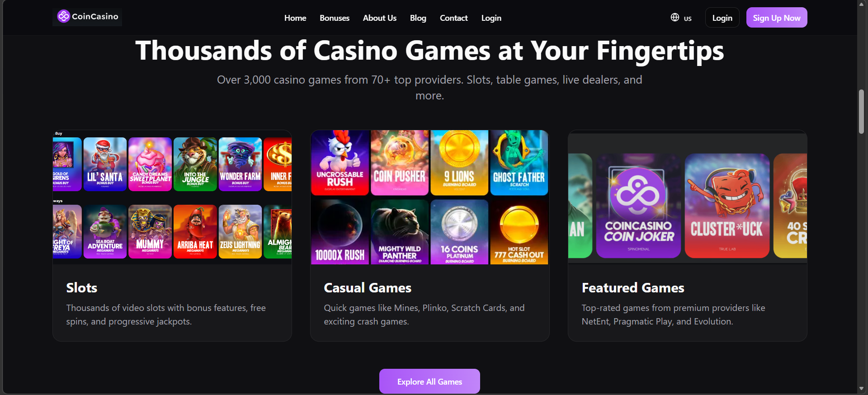Click the CoinCasino logo icon
Screen dimensions: 868x395
click(x=63, y=16)
